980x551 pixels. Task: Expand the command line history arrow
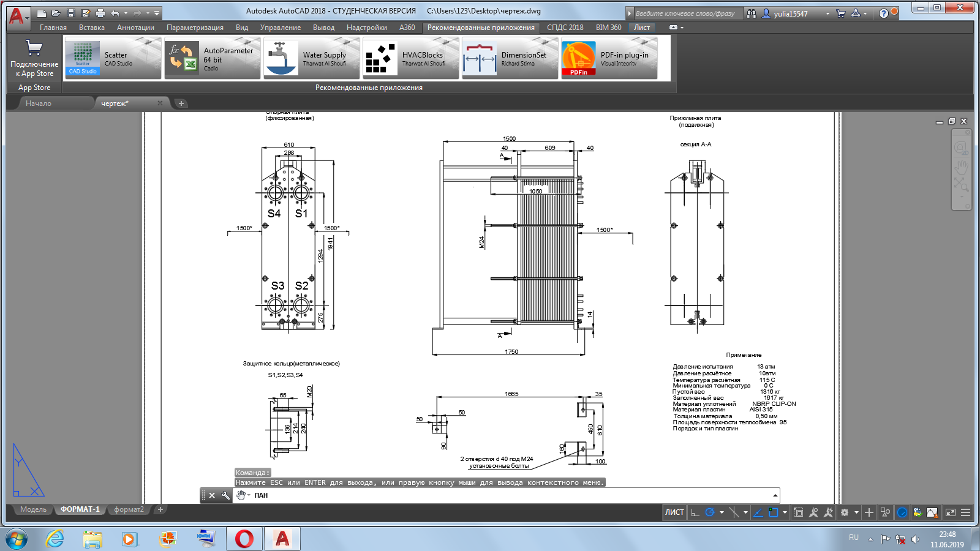point(775,495)
